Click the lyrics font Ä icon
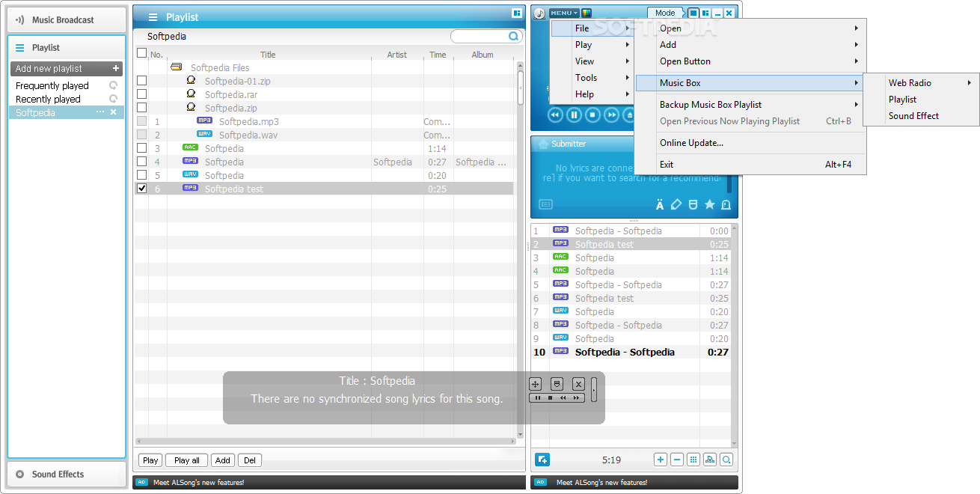Viewport: 980px width, 494px height. (660, 204)
